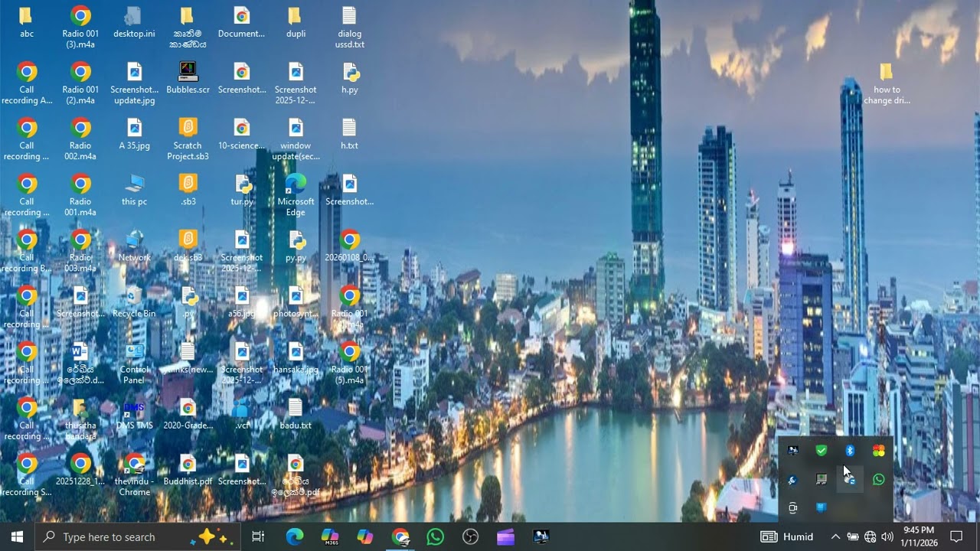The image size is (980, 551).
Task: Select the A 35.jpg image file
Action: [x=134, y=134]
